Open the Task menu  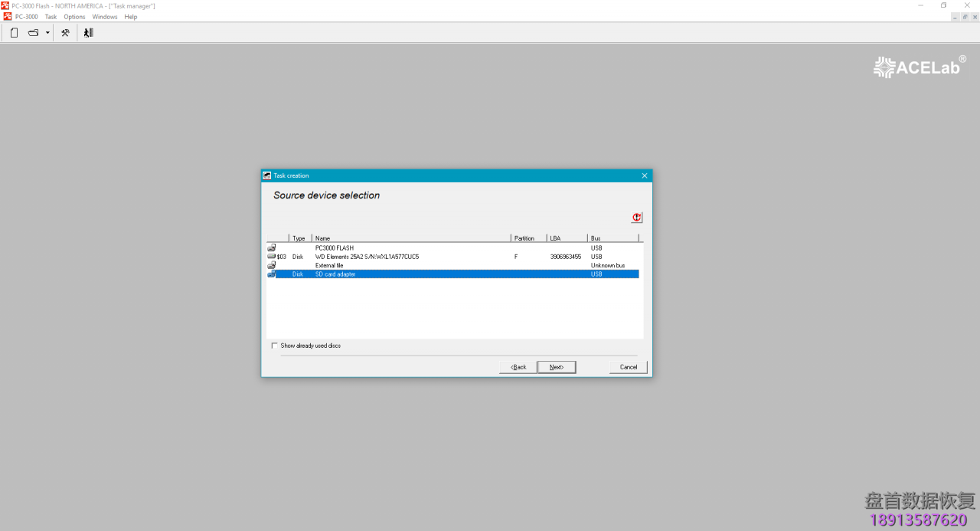pos(51,17)
